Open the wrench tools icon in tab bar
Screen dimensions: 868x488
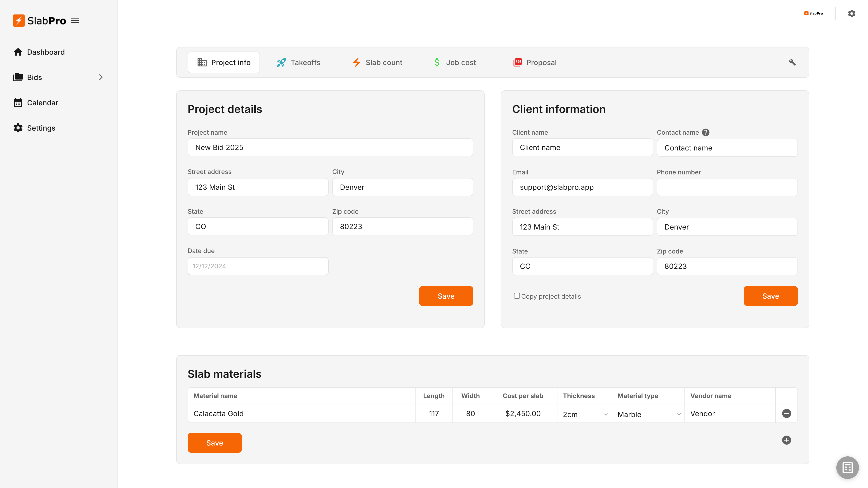pos(792,62)
